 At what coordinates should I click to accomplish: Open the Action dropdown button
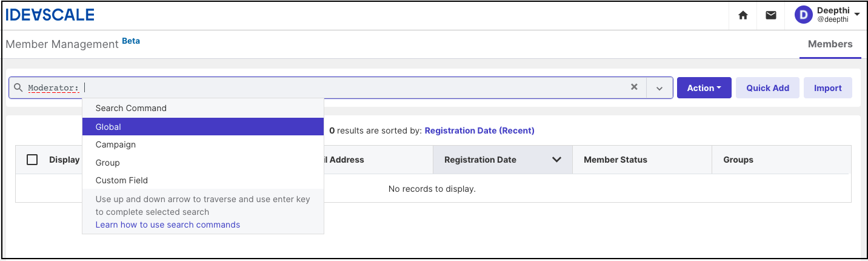tap(704, 88)
